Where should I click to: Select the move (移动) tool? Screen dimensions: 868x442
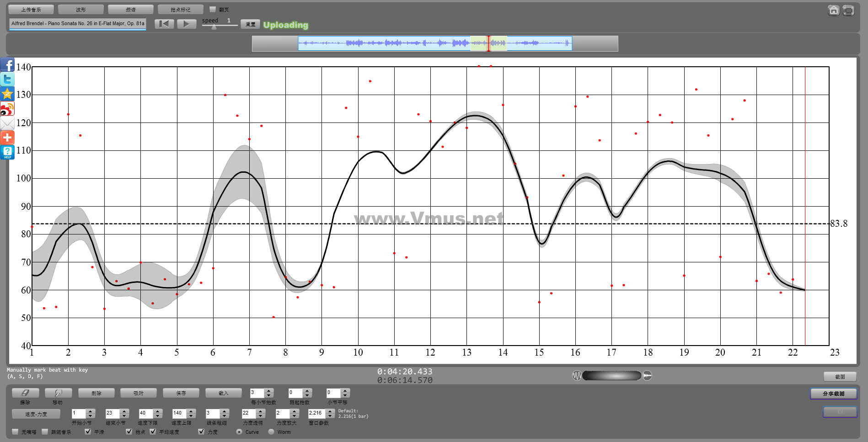58,393
